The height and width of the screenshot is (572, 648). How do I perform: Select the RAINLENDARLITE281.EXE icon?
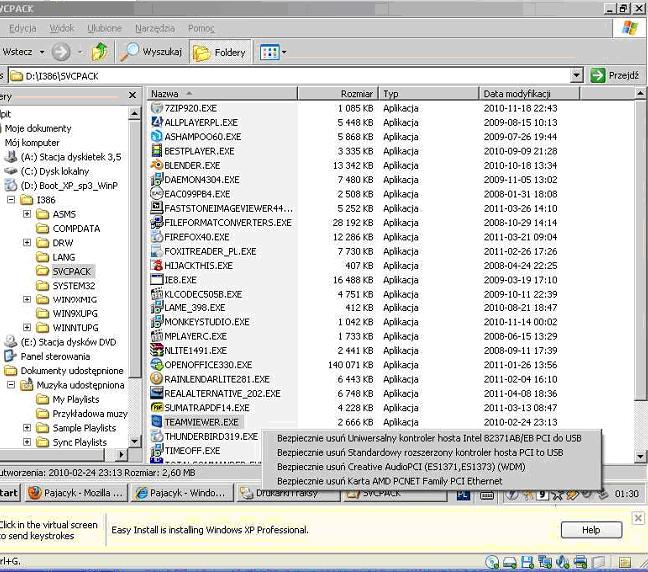coord(157,379)
